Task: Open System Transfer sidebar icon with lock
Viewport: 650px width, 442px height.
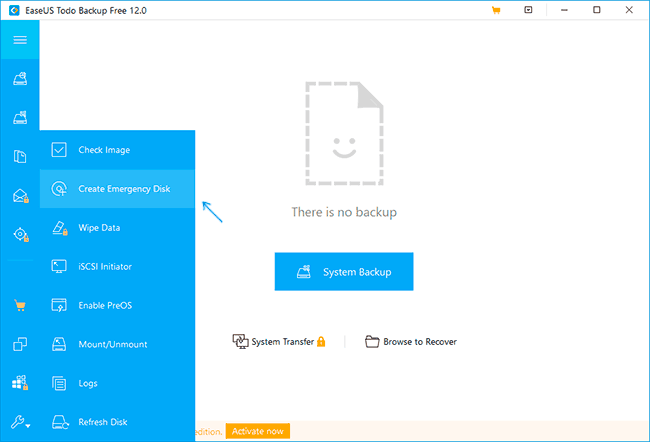Action: [20, 383]
